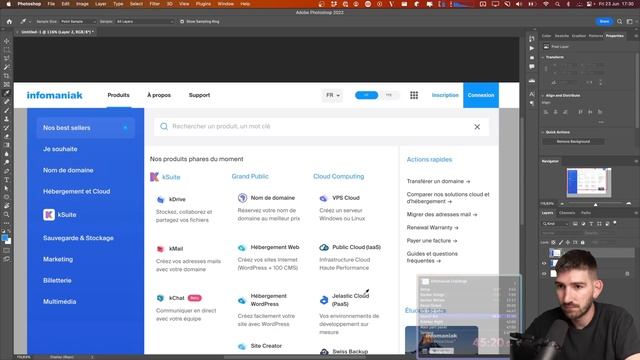This screenshot has height=360, width=640.
Task: Click the Share button
Action: click(x=604, y=21)
